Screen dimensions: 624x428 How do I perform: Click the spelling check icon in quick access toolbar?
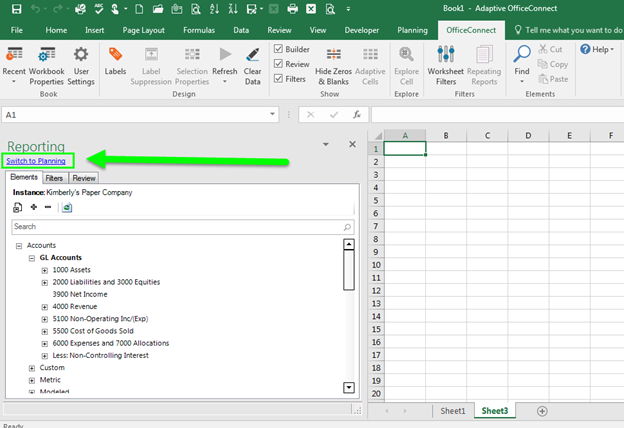[x=99, y=9]
